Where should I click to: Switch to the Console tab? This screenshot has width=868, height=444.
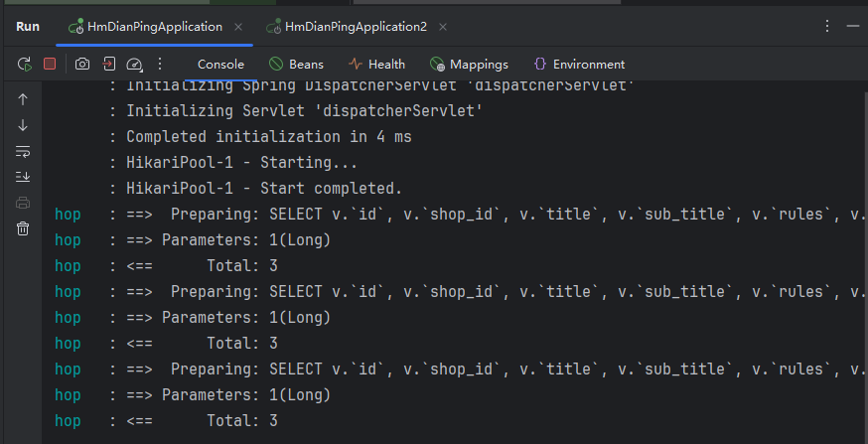pyautogui.click(x=220, y=65)
